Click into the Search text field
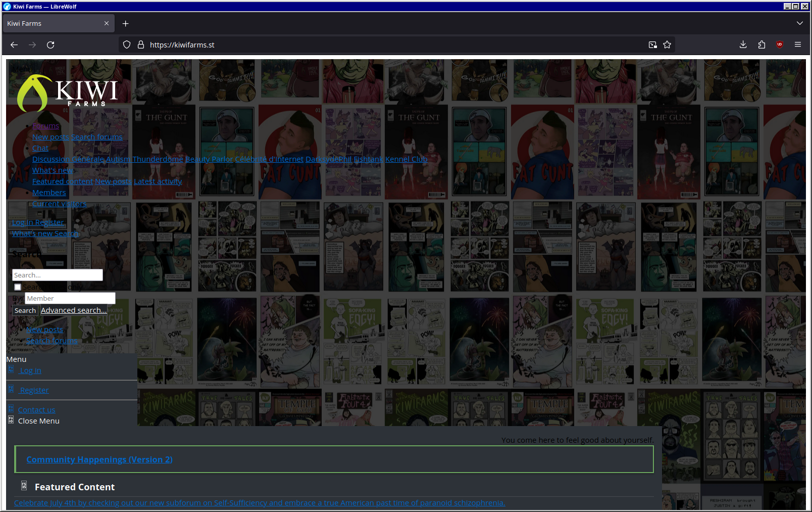The width and height of the screenshot is (812, 512). tap(57, 275)
